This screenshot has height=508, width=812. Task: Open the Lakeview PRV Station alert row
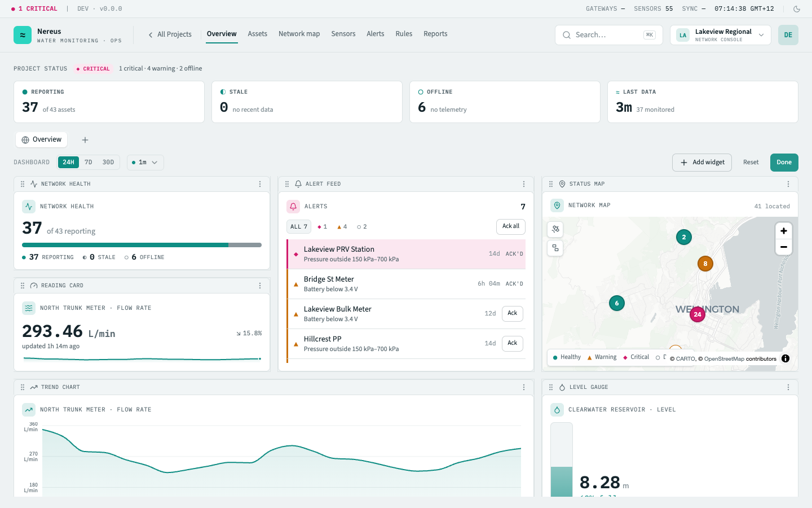tap(406, 254)
